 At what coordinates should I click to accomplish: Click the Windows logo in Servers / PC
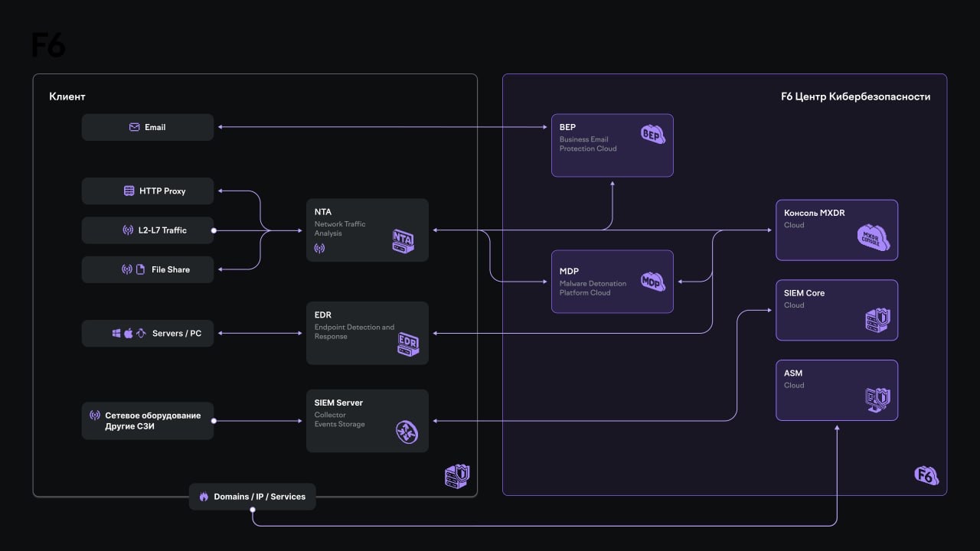pos(117,333)
